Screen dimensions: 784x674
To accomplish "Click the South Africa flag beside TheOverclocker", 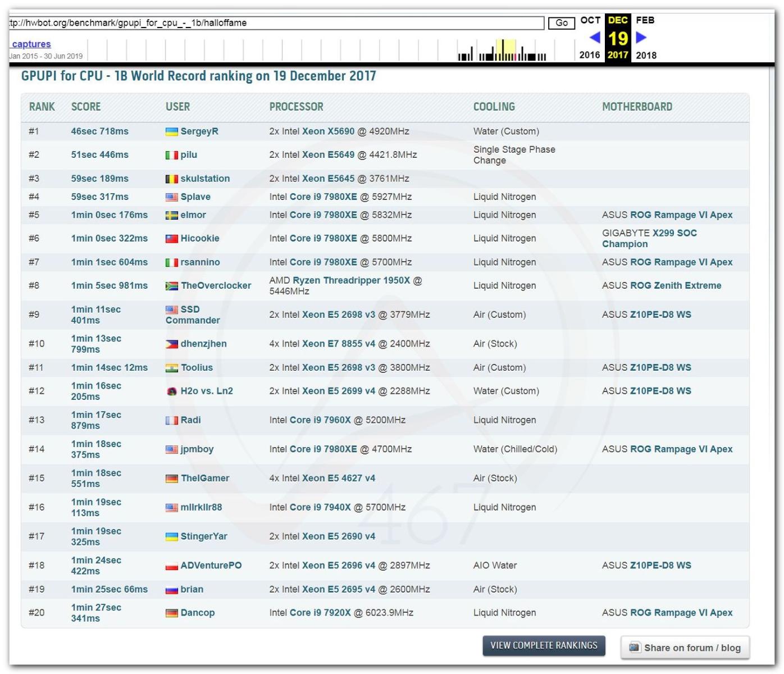I will (171, 286).
